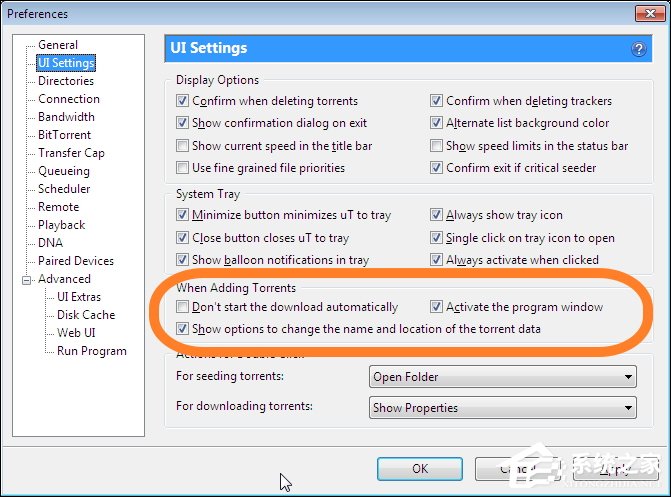Toggle Show options to change name and location
Screen dimensions: 671x497
(x=182, y=329)
